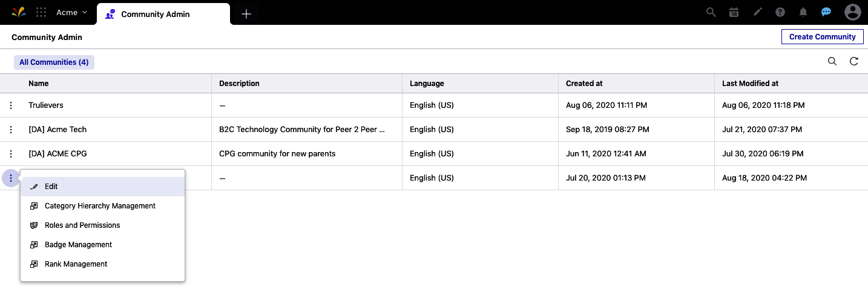Viewport: 868px width, 289px height.
Task: Open the user profile avatar
Action: (x=852, y=12)
